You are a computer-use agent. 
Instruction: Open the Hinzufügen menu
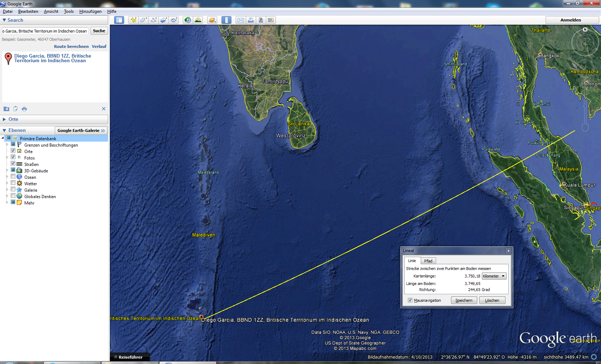(x=91, y=11)
